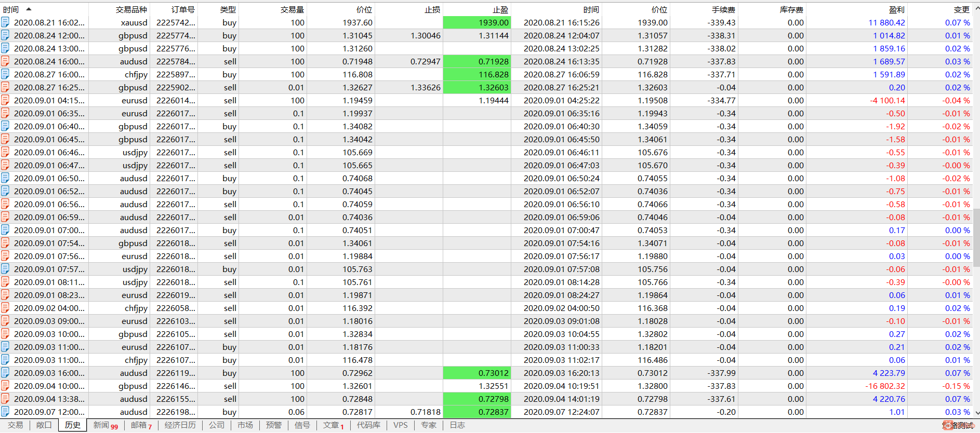Select the sell icon for usdjpy at 2020.09.01 06:47
The image size is (980, 433).
[x=5, y=165]
